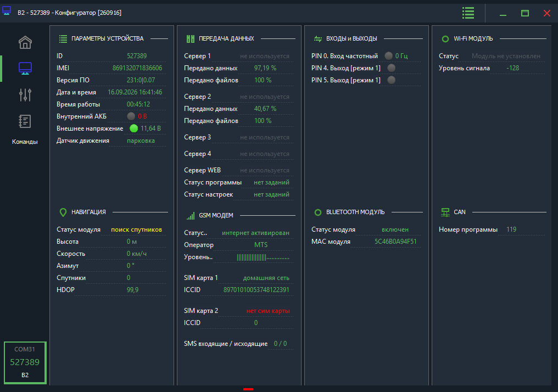Click the GSM модем signal bars icon

pos(191,216)
